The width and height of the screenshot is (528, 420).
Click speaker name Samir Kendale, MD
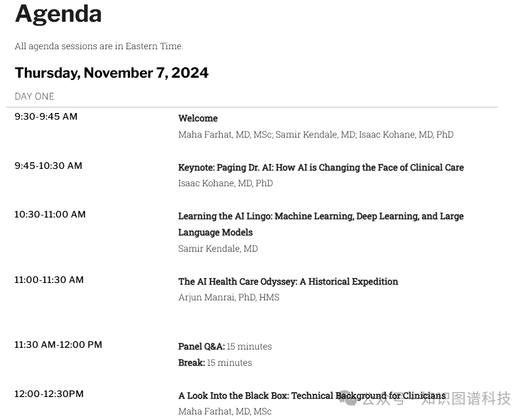point(218,248)
